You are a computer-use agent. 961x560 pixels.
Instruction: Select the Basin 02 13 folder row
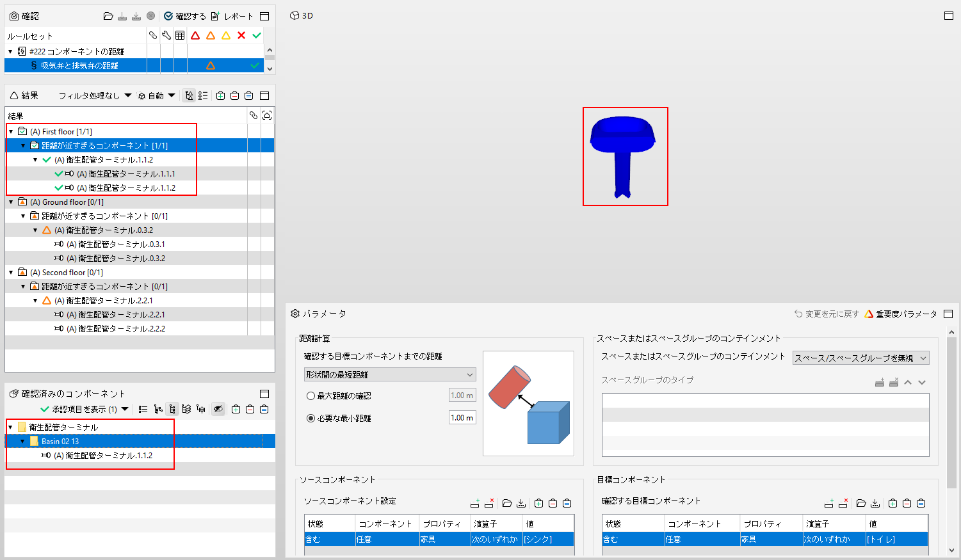tap(140, 441)
